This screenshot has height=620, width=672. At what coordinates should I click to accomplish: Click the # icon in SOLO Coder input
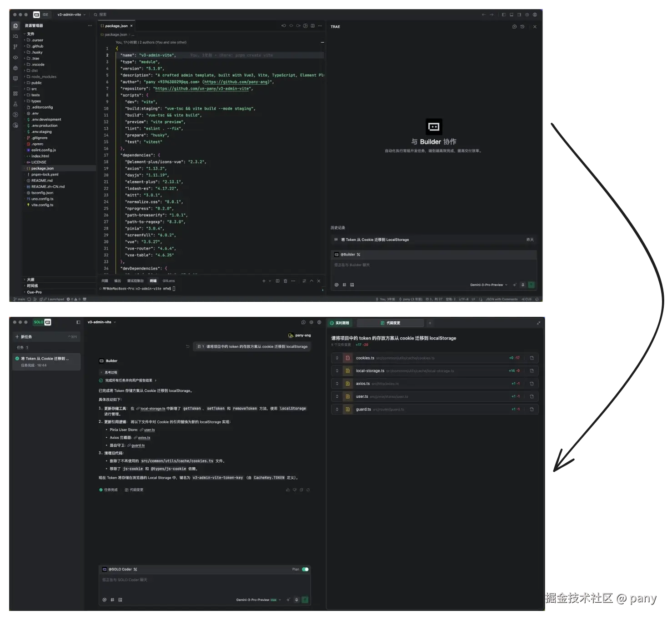coord(112,600)
